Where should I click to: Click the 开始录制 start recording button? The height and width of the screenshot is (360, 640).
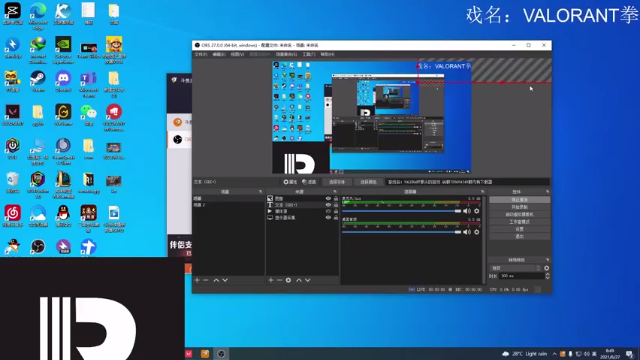[519, 207]
